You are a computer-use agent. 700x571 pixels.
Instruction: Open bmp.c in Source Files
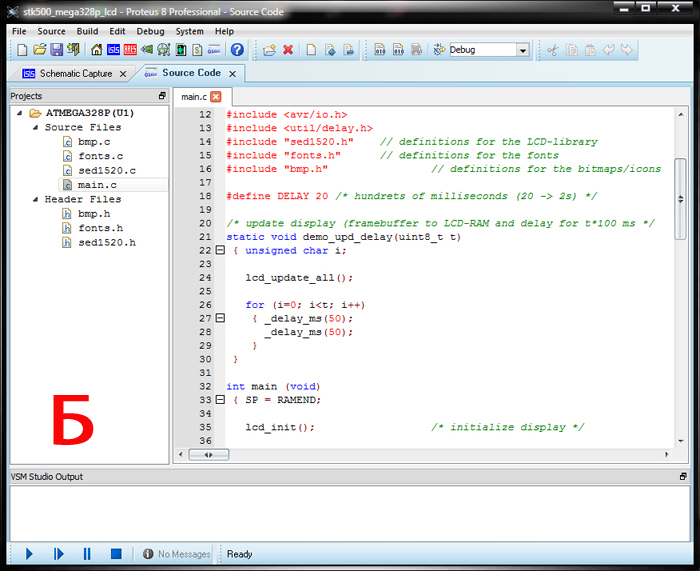pyautogui.click(x=94, y=142)
